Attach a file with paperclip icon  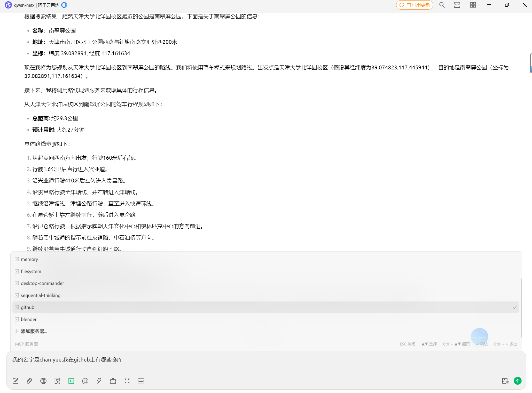(29, 381)
